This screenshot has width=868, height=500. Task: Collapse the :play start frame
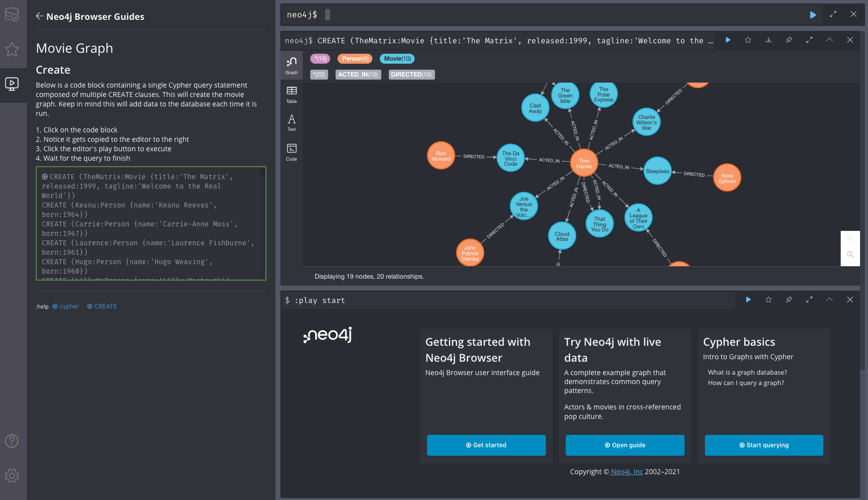coord(830,300)
